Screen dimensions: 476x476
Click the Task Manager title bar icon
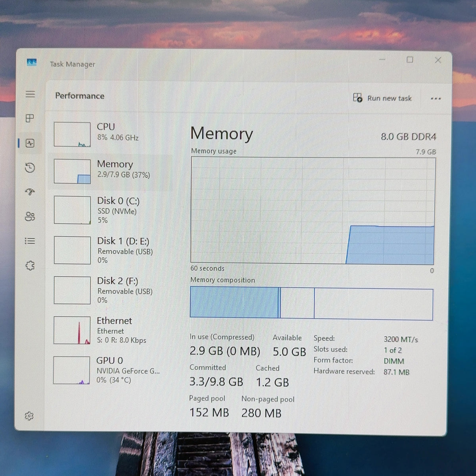pos(32,62)
